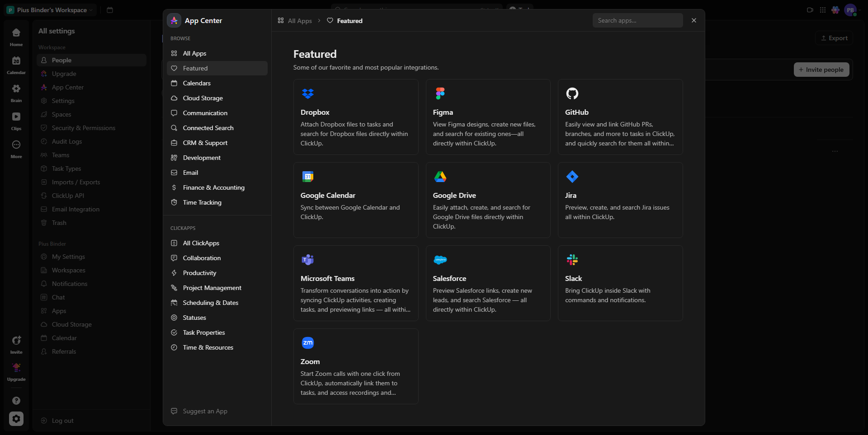Expand Pius Binder's Workspace dropdown
Viewport: 868px width, 435px height.
coord(50,10)
